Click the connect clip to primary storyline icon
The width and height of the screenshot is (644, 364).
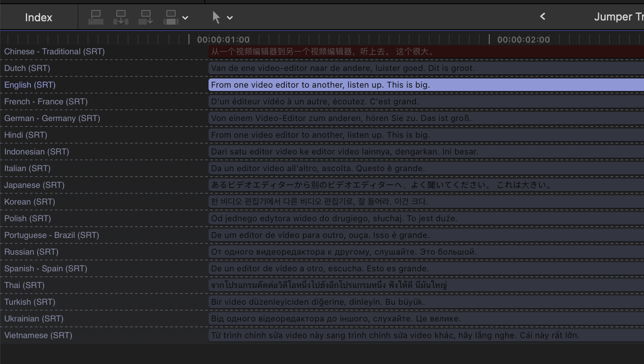click(96, 18)
